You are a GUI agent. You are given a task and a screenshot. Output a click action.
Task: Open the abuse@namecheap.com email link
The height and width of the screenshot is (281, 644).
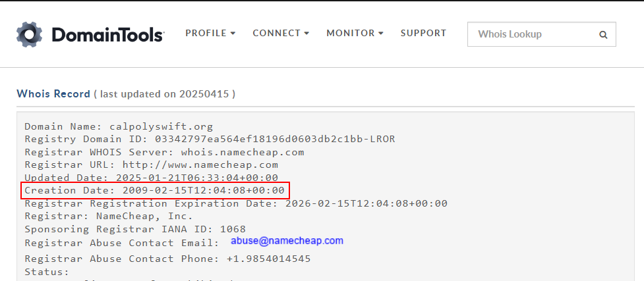tap(287, 241)
